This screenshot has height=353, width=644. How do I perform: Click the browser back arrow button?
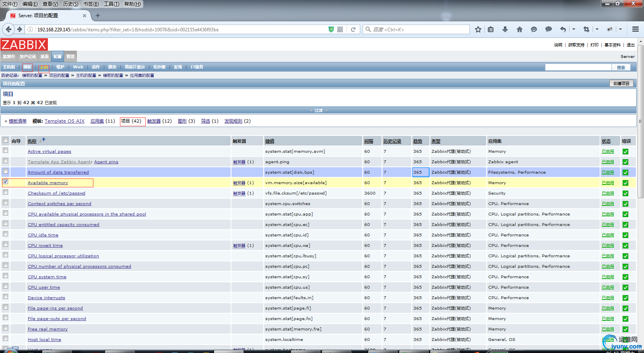coord(8,29)
